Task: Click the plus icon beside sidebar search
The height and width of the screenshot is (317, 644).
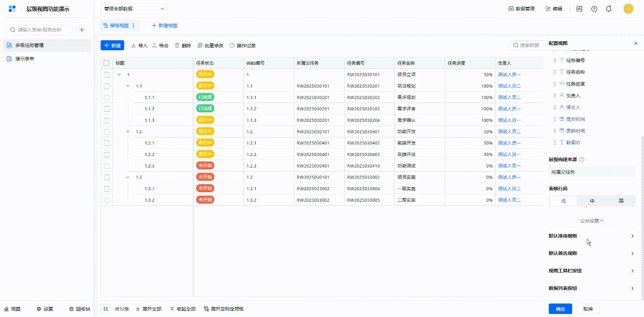Action: point(82,30)
